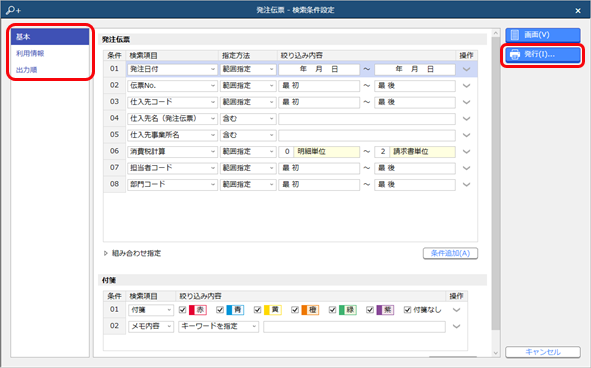591x368 pixels.
Task: Click the red 赤 color swatch
Action: coord(198,310)
